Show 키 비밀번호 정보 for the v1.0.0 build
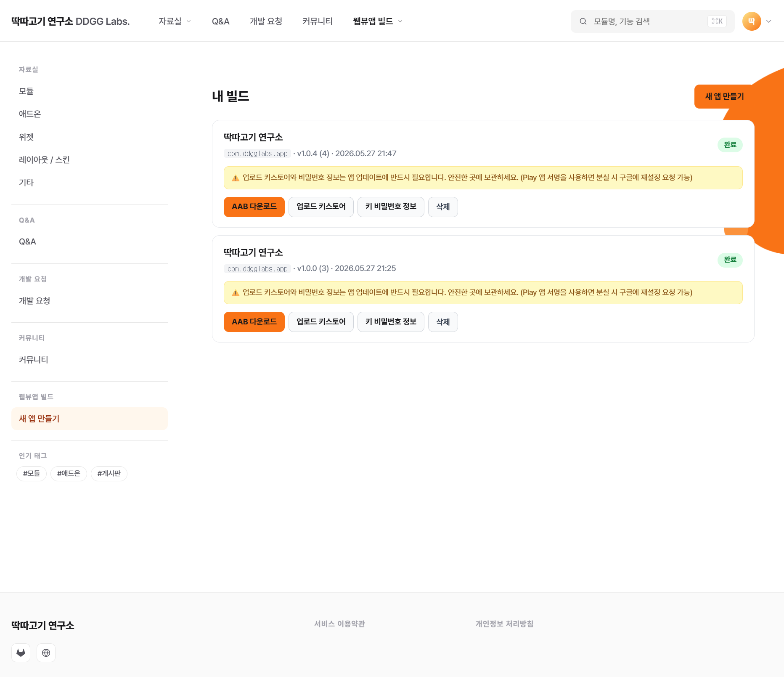Image resolution: width=784 pixels, height=677 pixels. 391,322
